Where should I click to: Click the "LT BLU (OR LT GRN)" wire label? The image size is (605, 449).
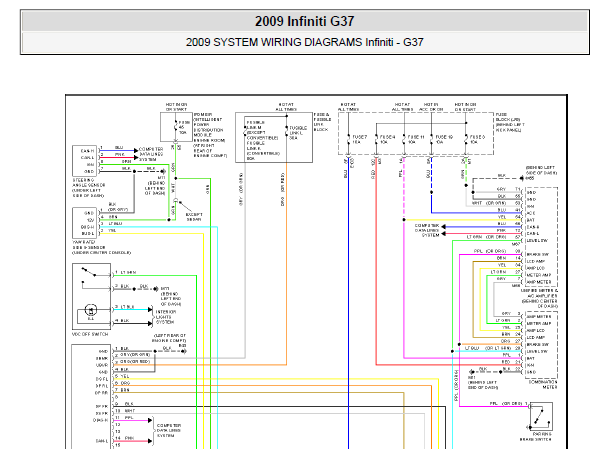point(488,348)
